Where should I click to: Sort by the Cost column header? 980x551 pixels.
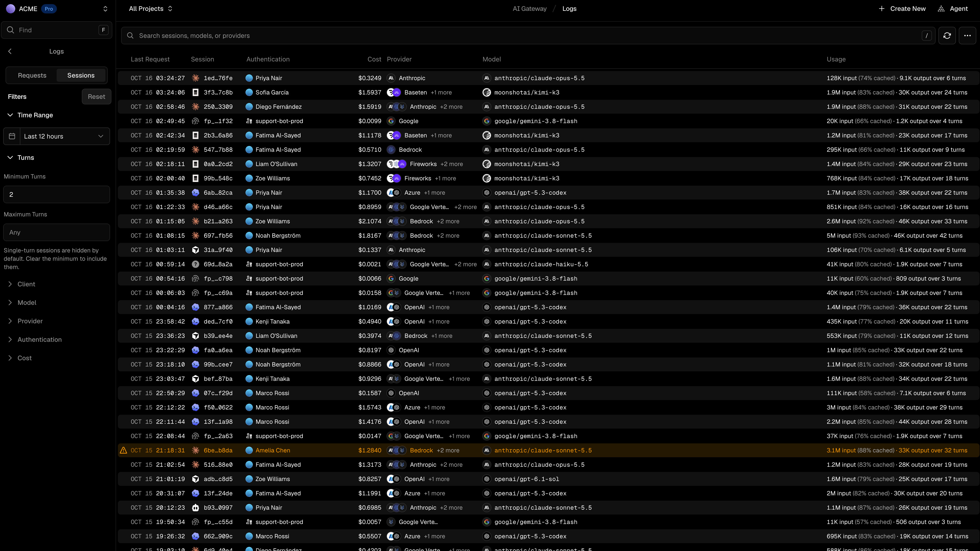(374, 59)
